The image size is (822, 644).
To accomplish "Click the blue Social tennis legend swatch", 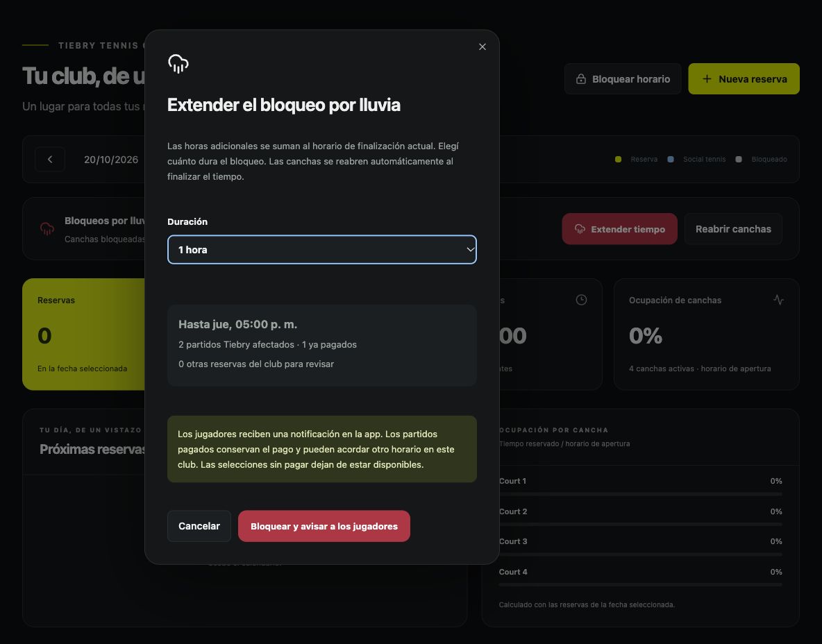I will coord(671,160).
